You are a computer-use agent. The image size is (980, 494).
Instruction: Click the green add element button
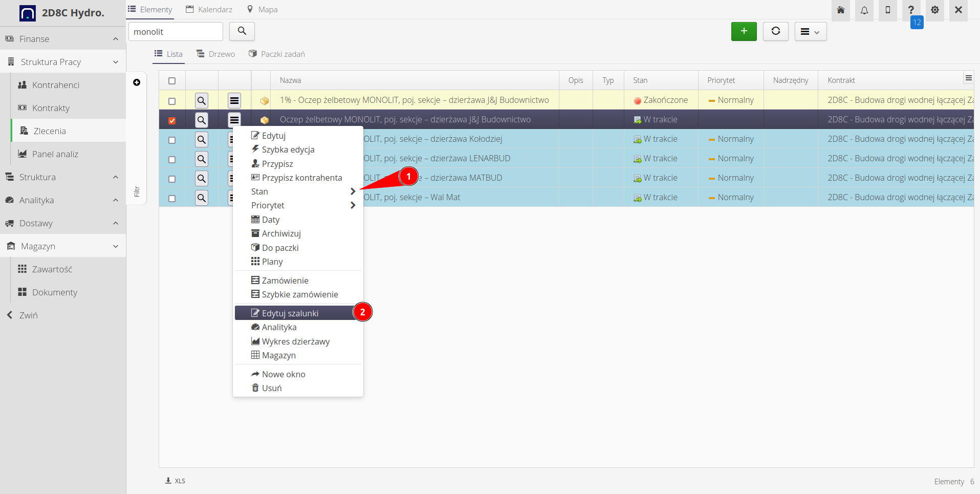tap(744, 31)
